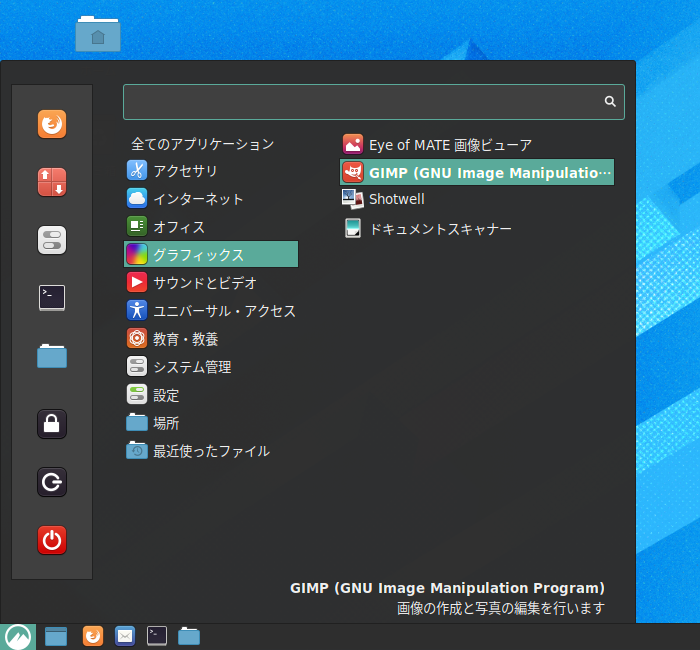The image size is (700, 650).
Task: Launch Shotwell photo manager
Action: point(477,199)
